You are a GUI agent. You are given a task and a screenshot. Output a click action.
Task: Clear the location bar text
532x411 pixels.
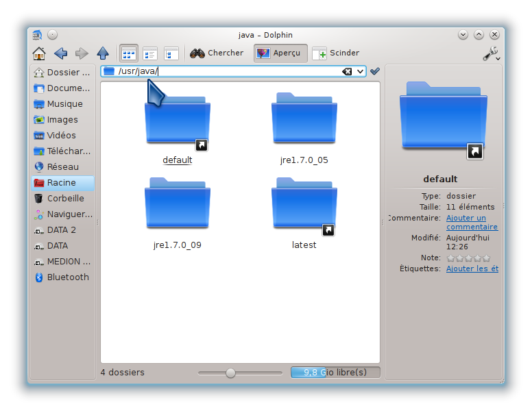347,71
